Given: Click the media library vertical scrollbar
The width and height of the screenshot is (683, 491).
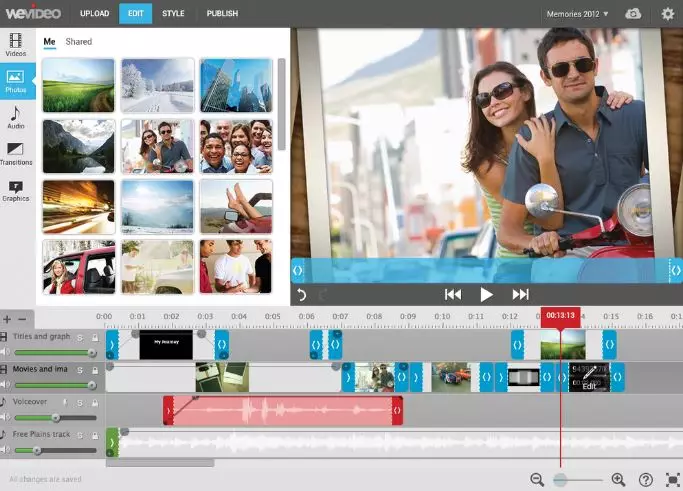Looking at the screenshot, I should click(281, 104).
